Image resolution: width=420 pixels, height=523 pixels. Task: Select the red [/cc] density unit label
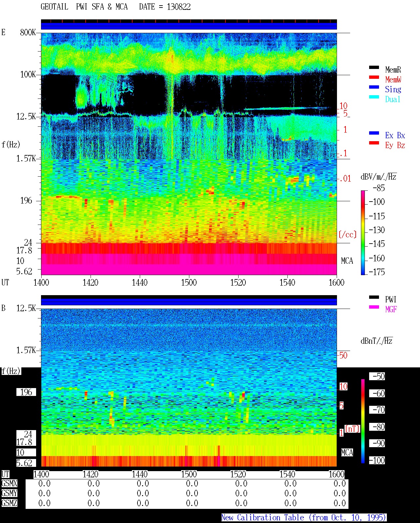pos(347,234)
